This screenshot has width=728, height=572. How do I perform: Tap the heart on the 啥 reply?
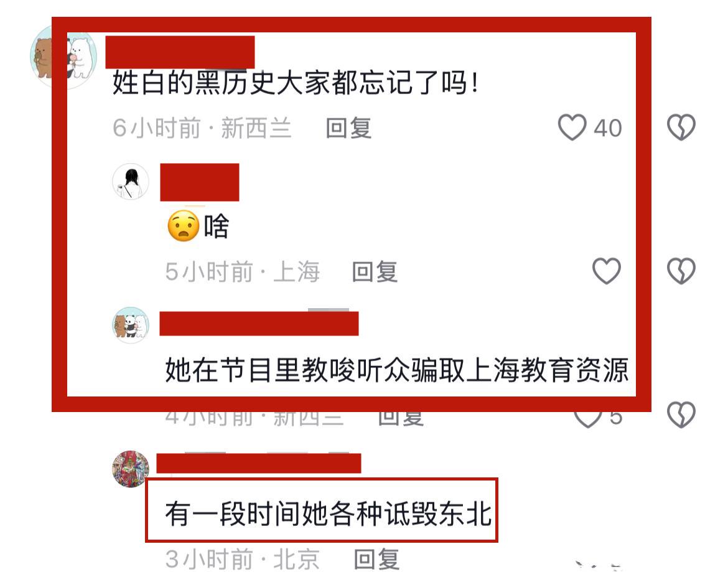click(607, 271)
